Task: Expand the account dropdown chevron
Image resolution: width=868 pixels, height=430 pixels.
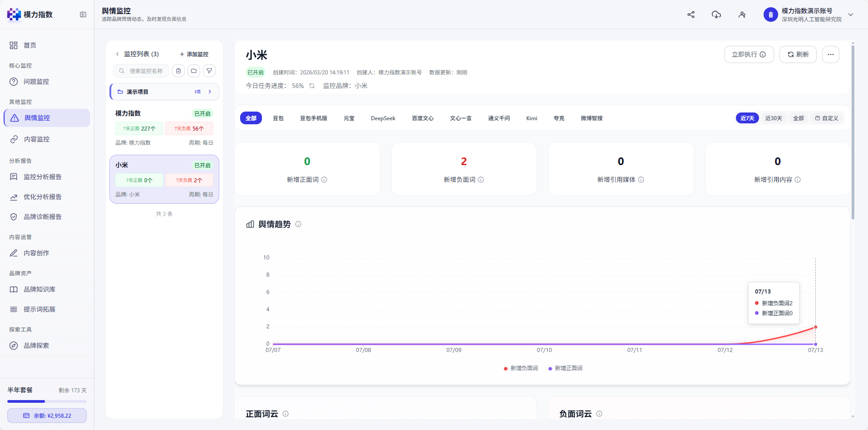Action: tap(851, 15)
